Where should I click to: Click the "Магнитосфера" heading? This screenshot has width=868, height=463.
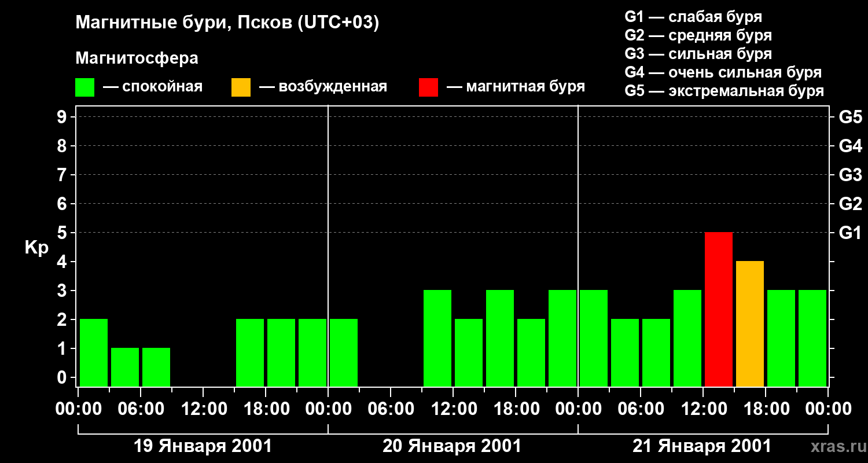pos(137,58)
